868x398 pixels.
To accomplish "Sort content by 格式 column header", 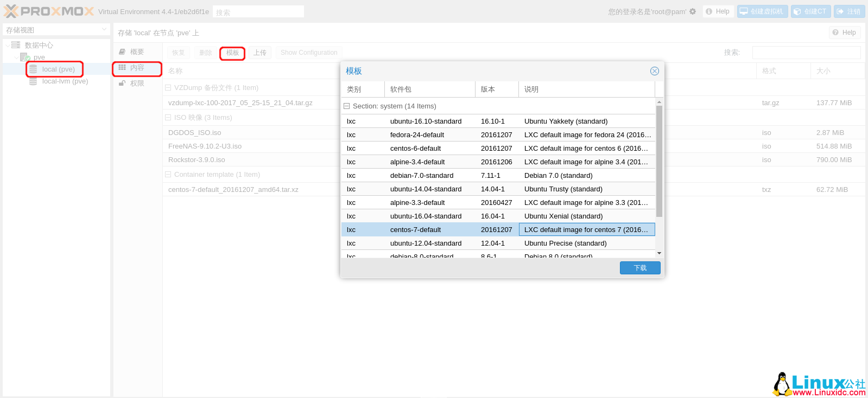I will (783, 71).
